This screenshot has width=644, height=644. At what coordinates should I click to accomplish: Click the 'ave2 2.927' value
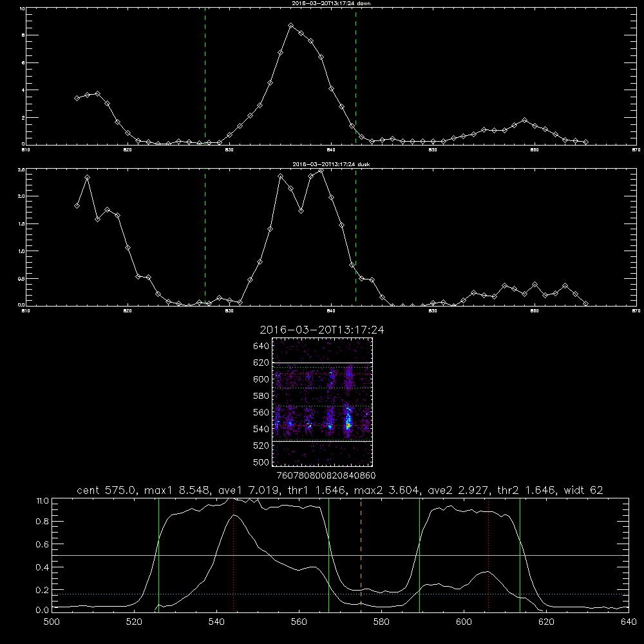[459, 490]
